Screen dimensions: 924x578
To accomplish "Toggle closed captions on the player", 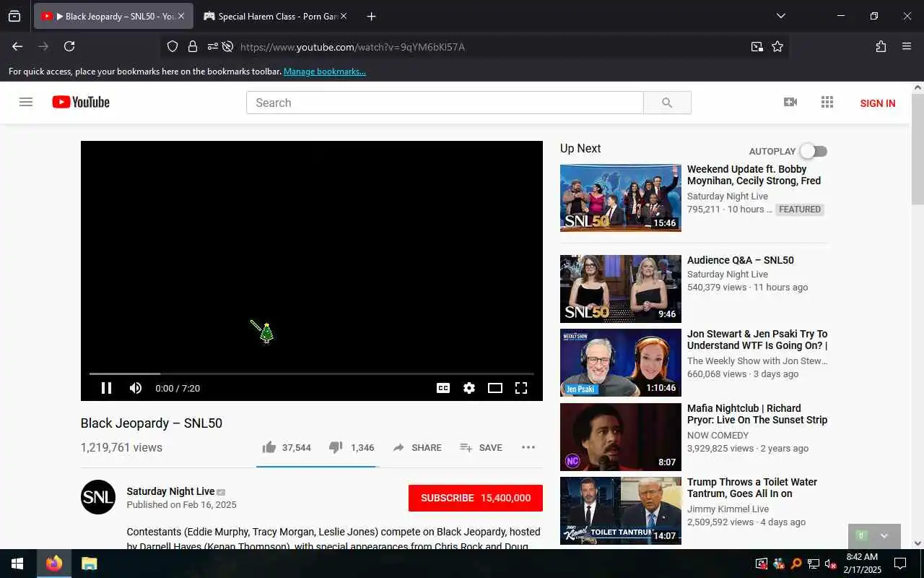I will pyautogui.click(x=443, y=388).
